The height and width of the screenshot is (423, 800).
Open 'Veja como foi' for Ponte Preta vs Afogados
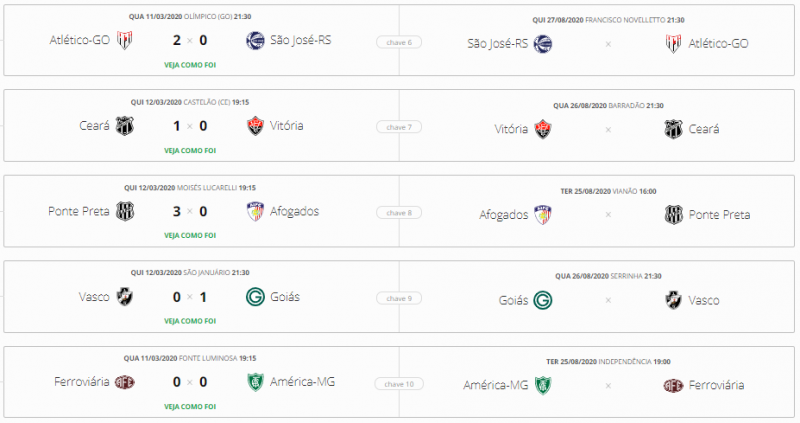point(190,235)
